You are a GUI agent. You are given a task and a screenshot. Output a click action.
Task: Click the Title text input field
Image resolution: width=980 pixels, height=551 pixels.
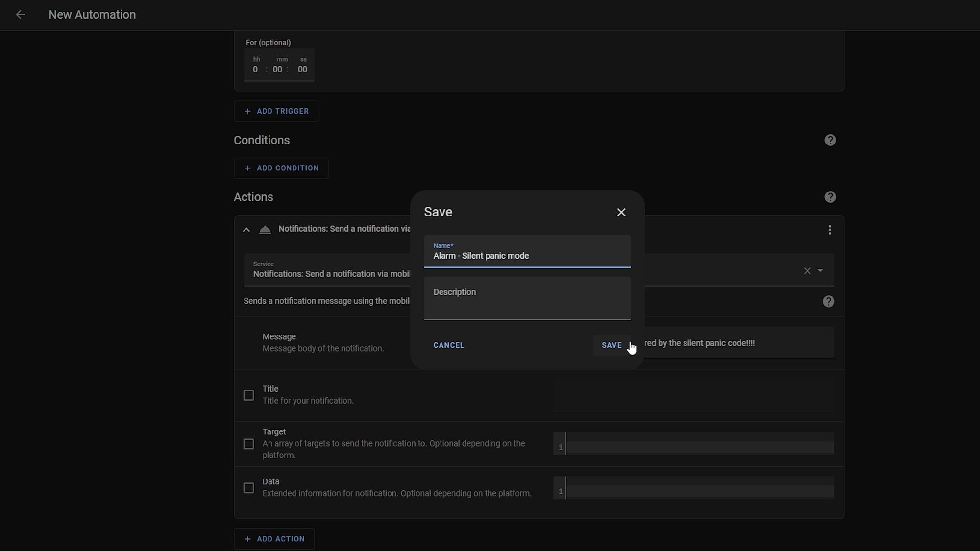[693, 395]
